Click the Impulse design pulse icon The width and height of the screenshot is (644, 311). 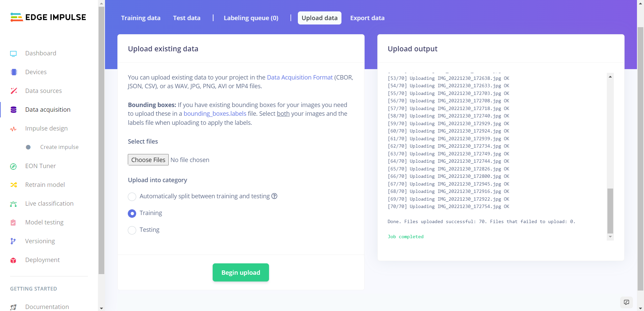point(13,129)
